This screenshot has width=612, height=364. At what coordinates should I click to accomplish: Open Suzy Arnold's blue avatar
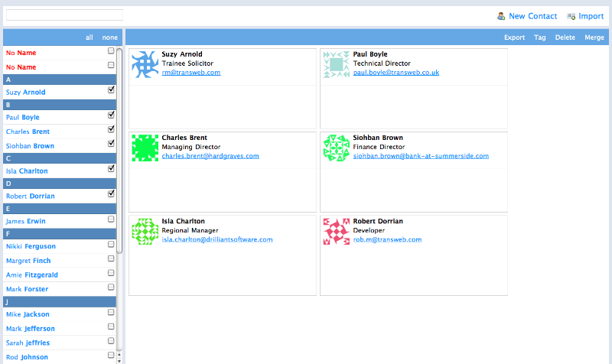[145, 64]
